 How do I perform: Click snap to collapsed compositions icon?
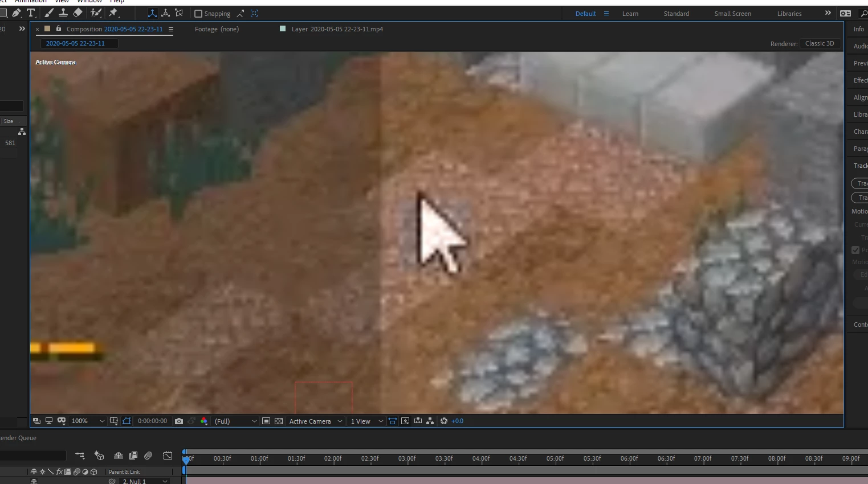pyautogui.click(x=254, y=13)
